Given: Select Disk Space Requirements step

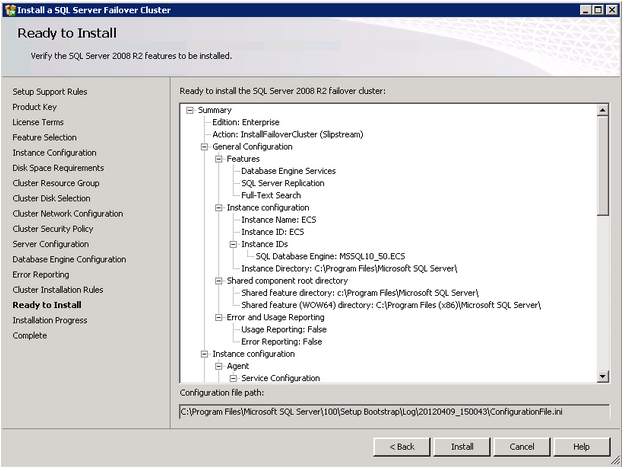Looking at the screenshot, I should [x=58, y=168].
